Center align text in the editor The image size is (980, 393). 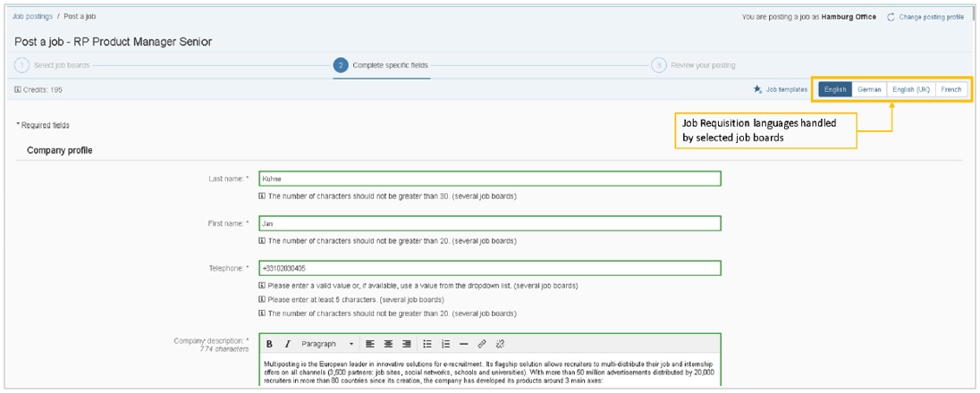(388, 344)
